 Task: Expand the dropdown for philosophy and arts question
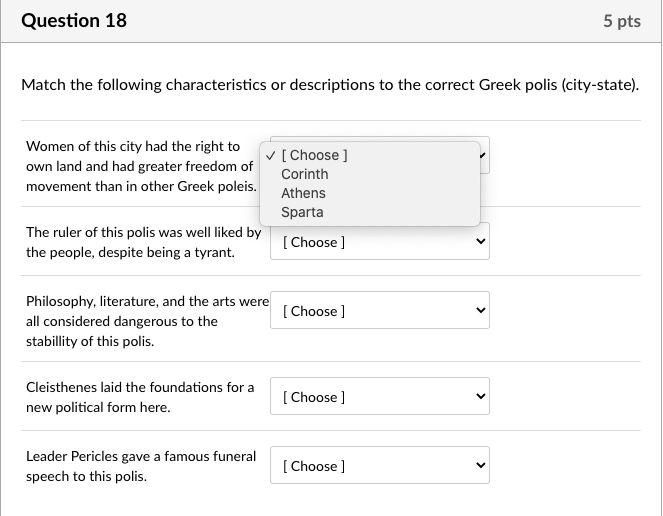[379, 311]
